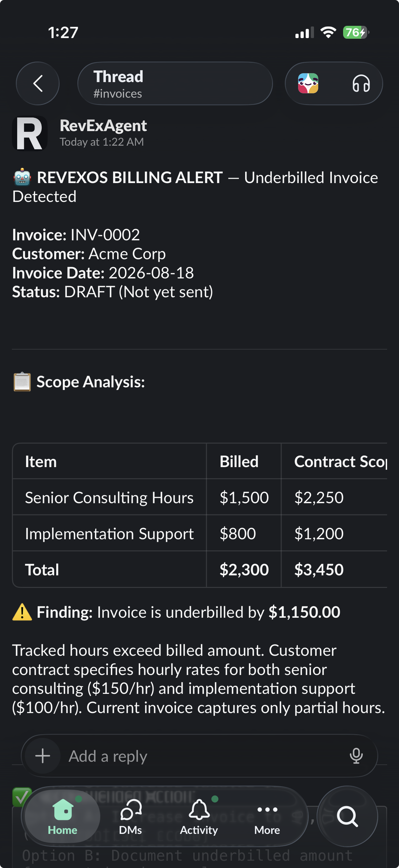Tap the RevExAgent sender name
399x868 pixels.
point(103,126)
